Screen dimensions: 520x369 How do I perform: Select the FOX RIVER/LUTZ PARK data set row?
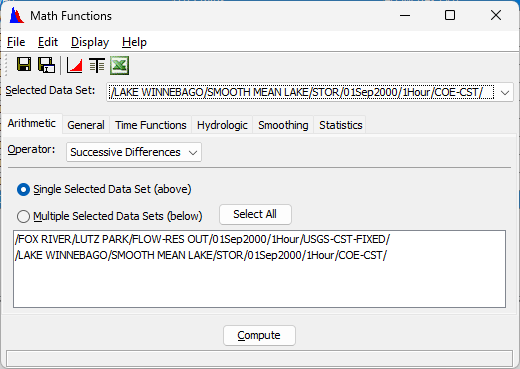[259, 239]
